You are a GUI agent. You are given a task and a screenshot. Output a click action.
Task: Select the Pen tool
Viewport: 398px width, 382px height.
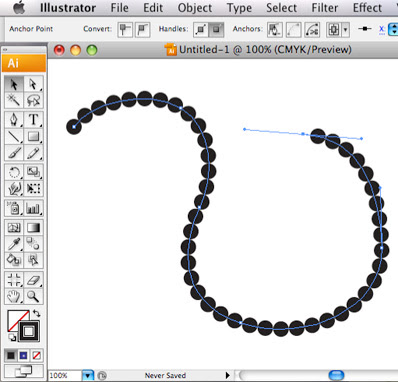click(14, 119)
